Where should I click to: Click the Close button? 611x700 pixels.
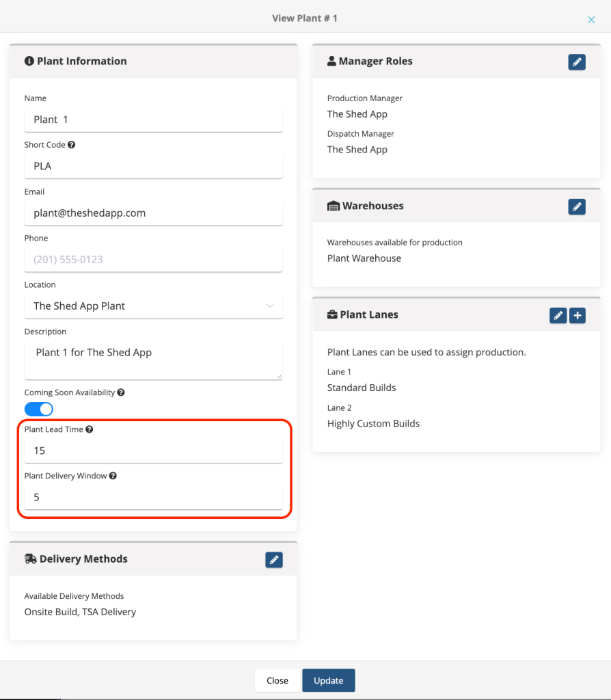[277, 680]
